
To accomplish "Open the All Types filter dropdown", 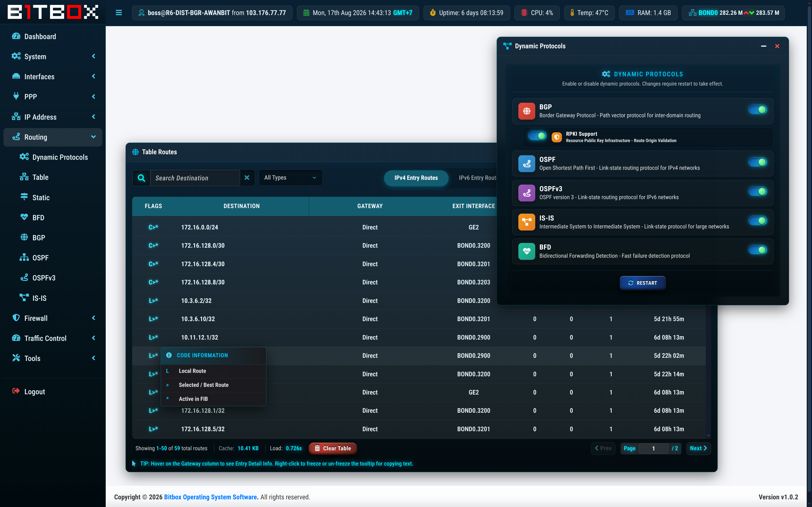I will pos(290,178).
